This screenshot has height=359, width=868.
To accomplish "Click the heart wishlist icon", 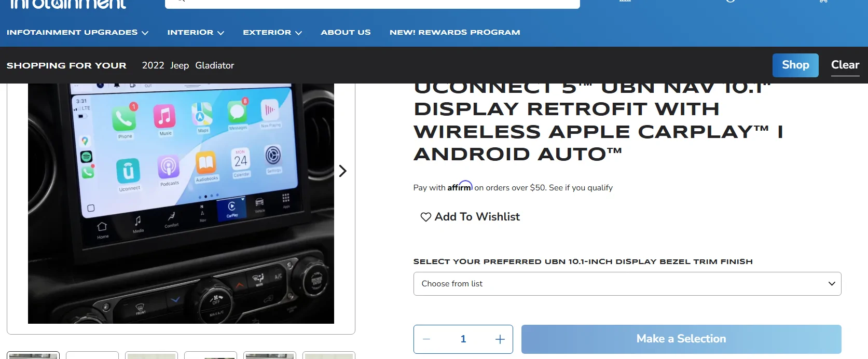I will coord(425,217).
